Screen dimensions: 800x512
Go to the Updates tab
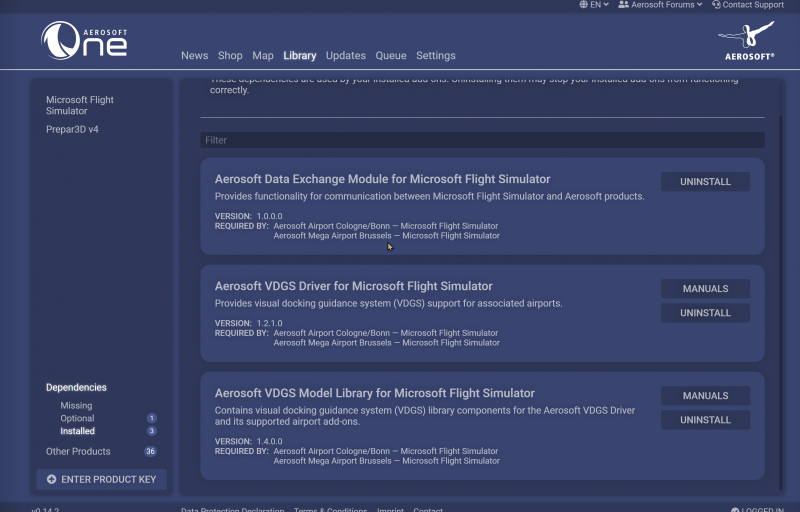[x=345, y=56]
